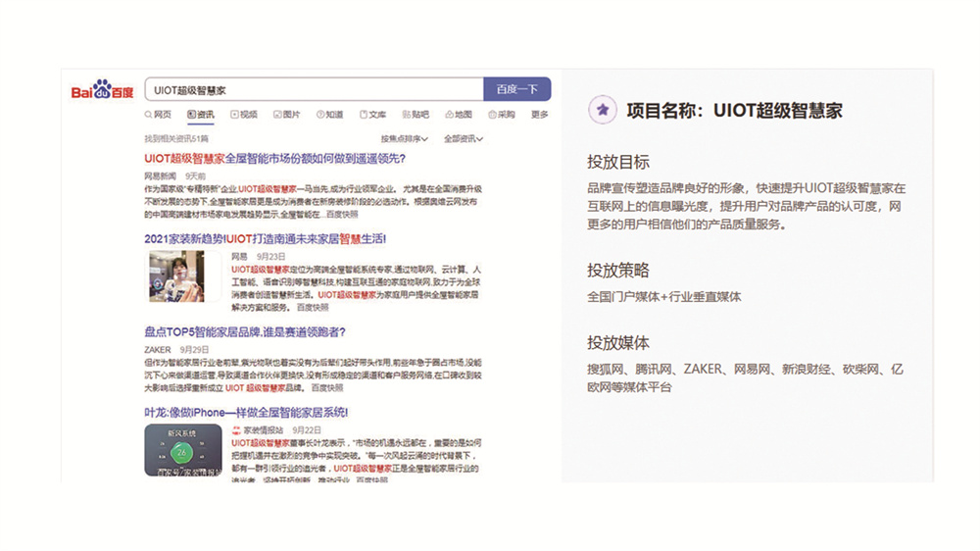Open the 盘点TOP5智能家居品牌 article
This screenshot has width=980, height=551.
pos(244,332)
